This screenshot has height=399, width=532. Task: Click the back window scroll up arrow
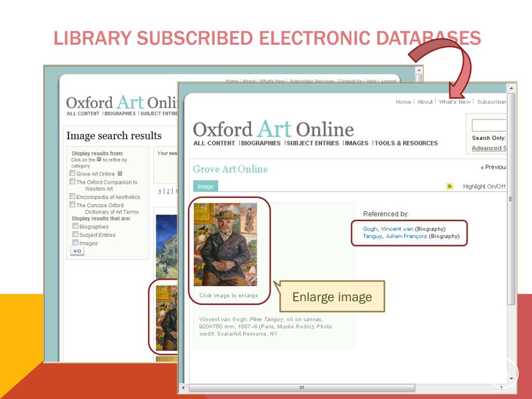[419, 70]
